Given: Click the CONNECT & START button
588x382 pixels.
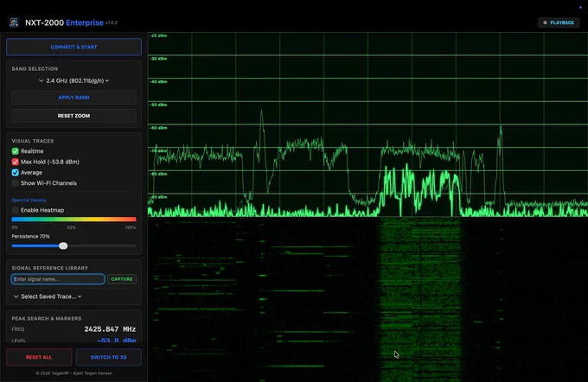Looking at the screenshot, I should (73, 47).
